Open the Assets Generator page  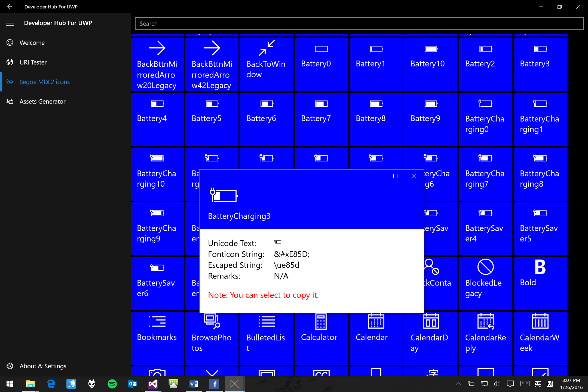(x=65, y=102)
